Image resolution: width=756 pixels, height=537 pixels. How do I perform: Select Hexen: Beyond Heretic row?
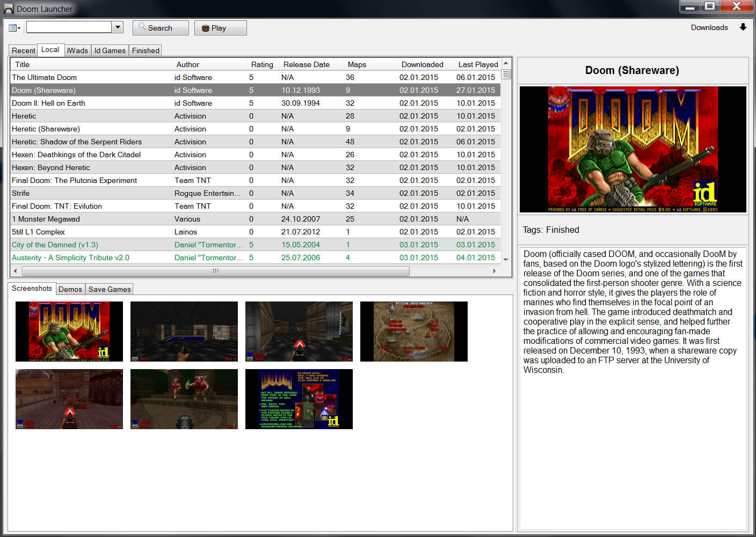(256, 167)
